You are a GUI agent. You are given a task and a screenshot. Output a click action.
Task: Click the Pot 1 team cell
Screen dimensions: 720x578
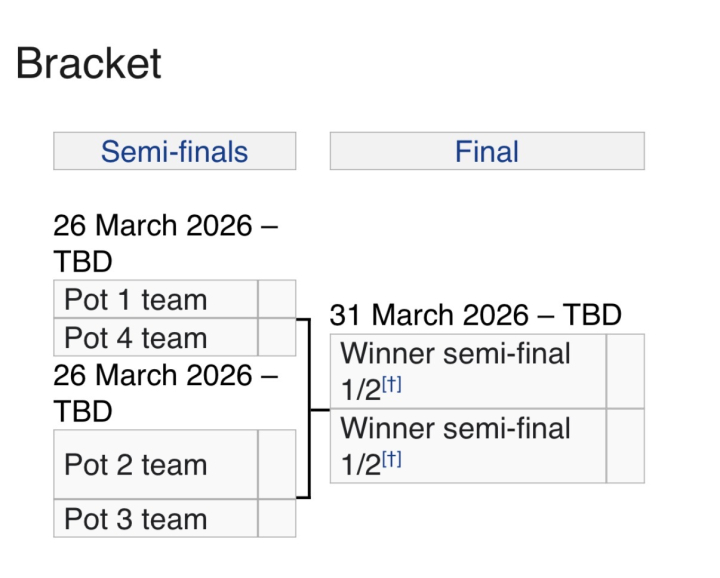[x=156, y=299]
